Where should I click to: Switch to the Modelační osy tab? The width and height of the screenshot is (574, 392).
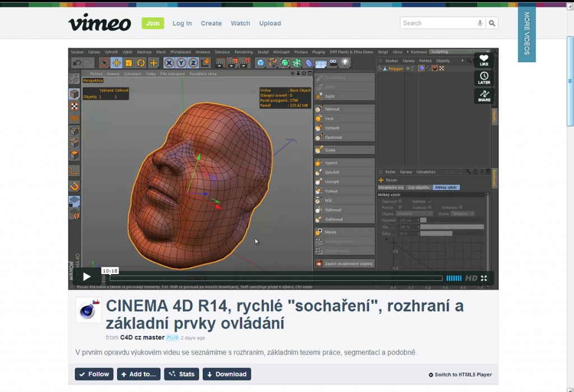tap(391, 188)
